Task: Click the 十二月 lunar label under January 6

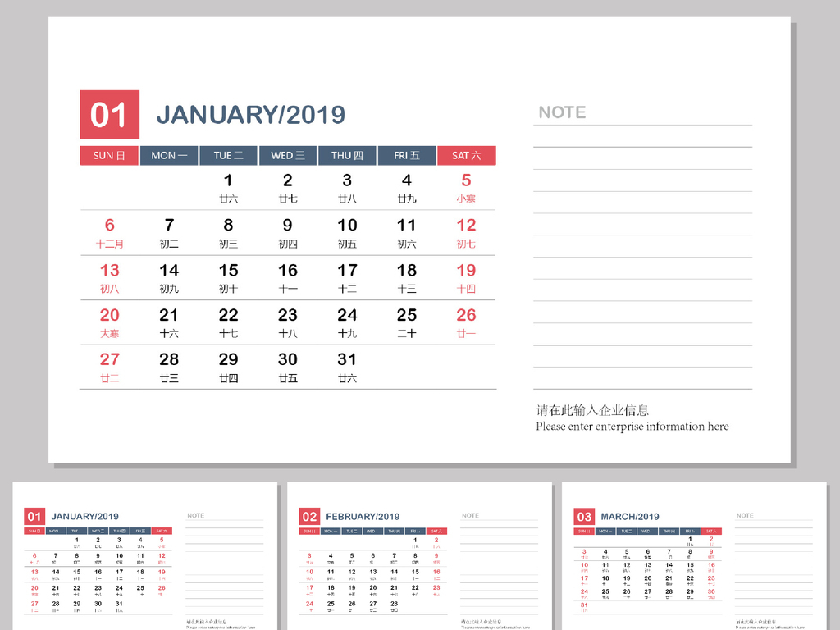Action: tap(110, 243)
